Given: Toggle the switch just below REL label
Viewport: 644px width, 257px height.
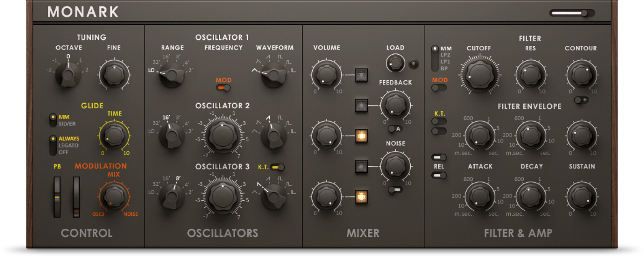Looking at the screenshot, I should tap(439, 175).
